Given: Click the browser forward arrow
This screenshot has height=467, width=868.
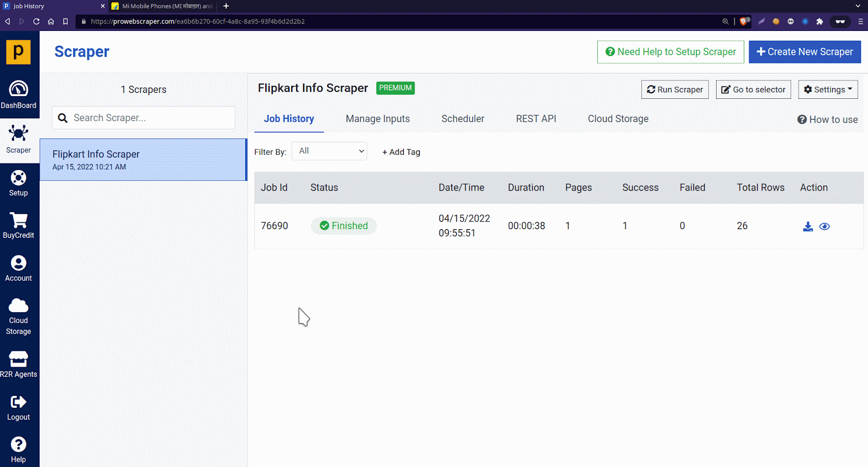Looking at the screenshot, I should pyautogui.click(x=22, y=21).
